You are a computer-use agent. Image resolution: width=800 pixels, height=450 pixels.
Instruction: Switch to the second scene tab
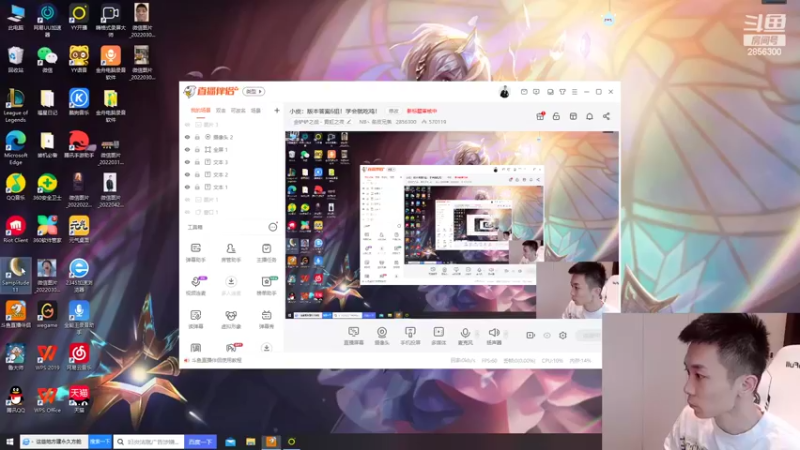point(221,110)
